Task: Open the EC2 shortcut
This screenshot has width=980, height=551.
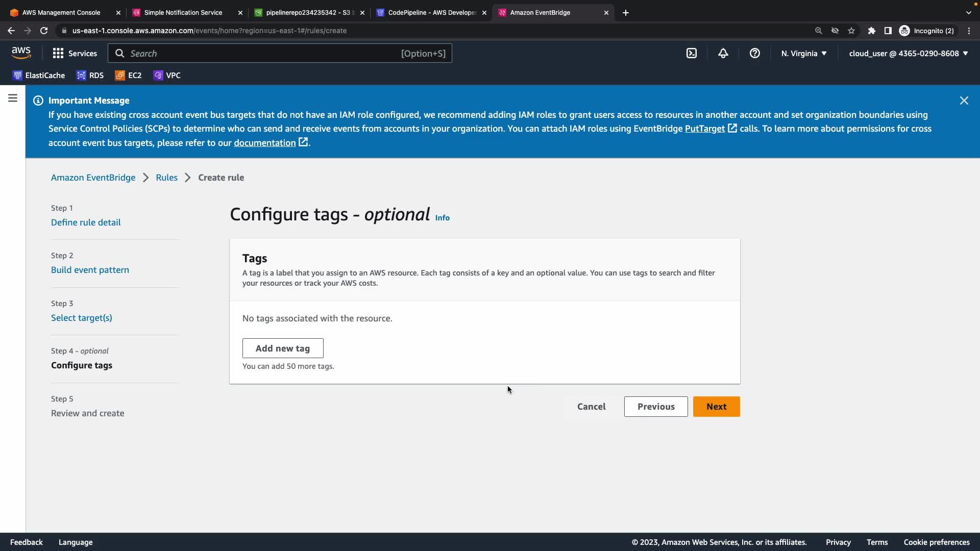Action: [x=128, y=76]
